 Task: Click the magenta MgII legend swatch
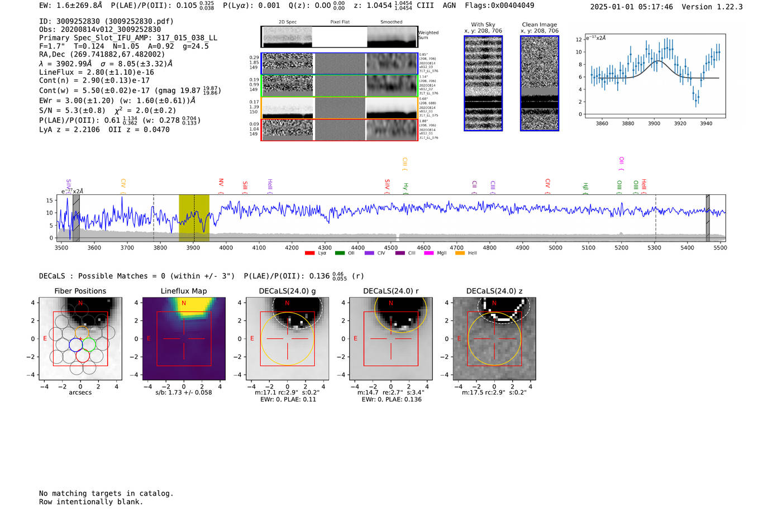pyautogui.click(x=429, y=253)
